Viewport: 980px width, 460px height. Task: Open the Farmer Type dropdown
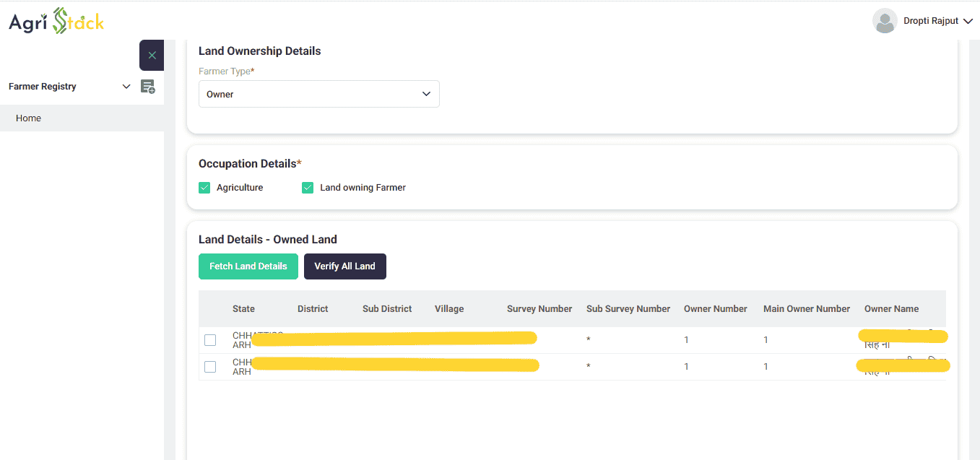coord(318,94)
